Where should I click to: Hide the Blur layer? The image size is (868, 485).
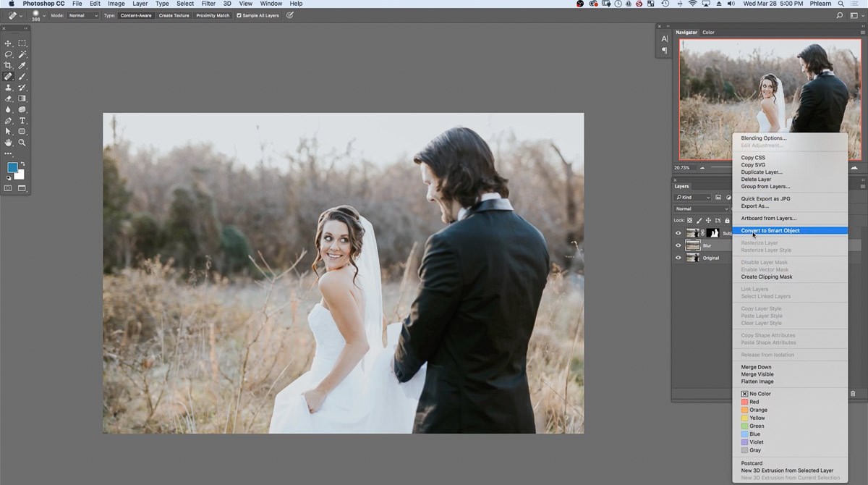point(678,245)
